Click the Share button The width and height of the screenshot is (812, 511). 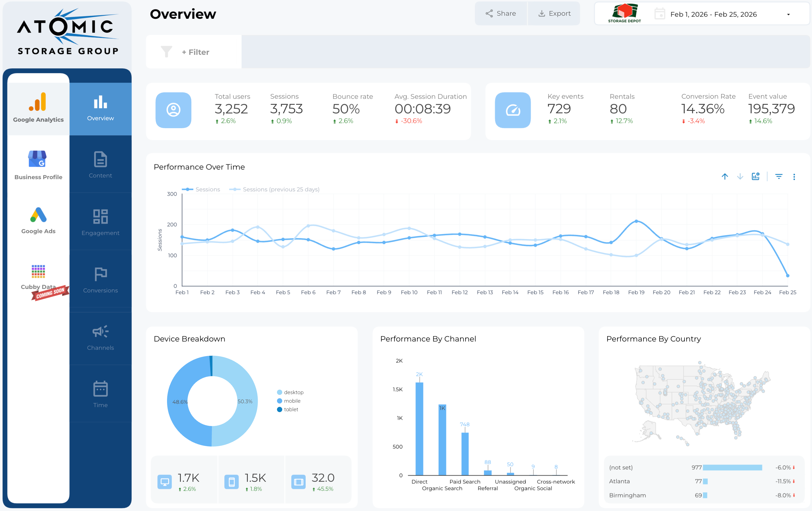(x=501, y=14)
